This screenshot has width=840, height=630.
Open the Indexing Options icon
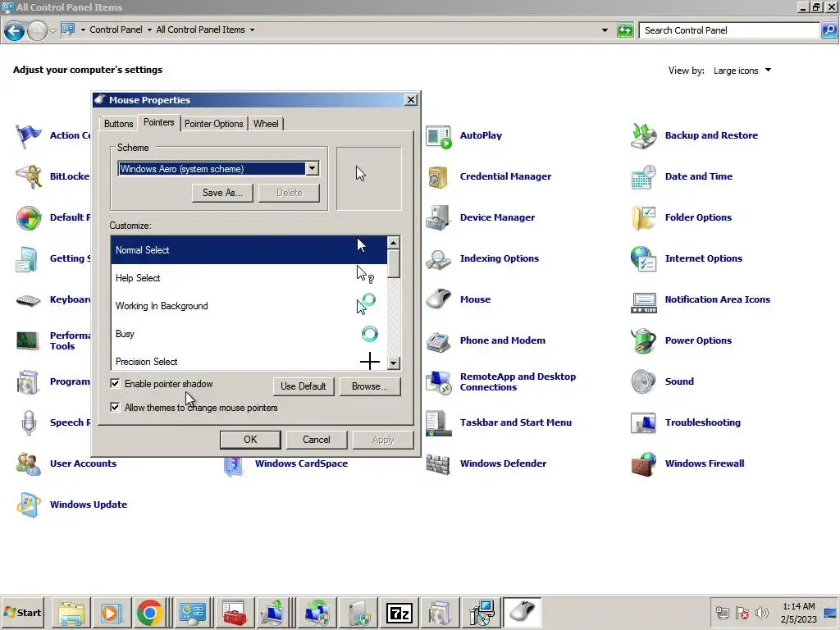438,258
